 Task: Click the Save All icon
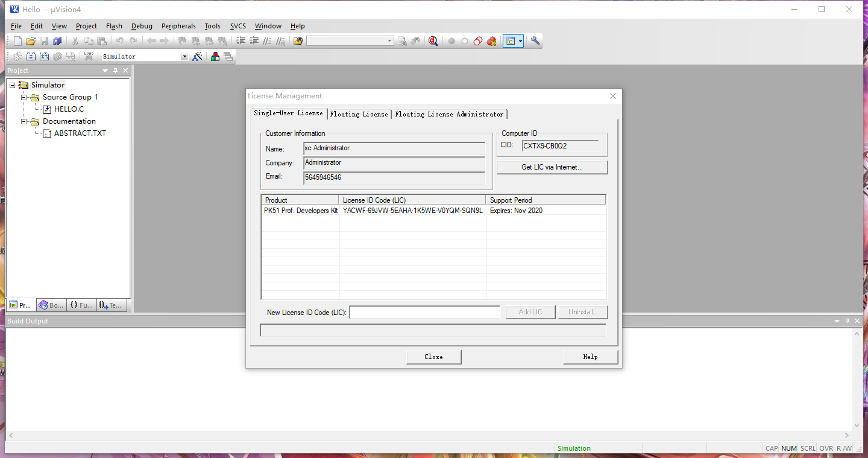57,41
